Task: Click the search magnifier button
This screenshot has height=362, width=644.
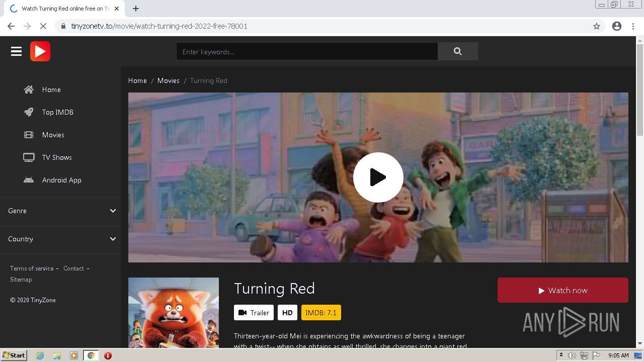Action: click(457, 51)
